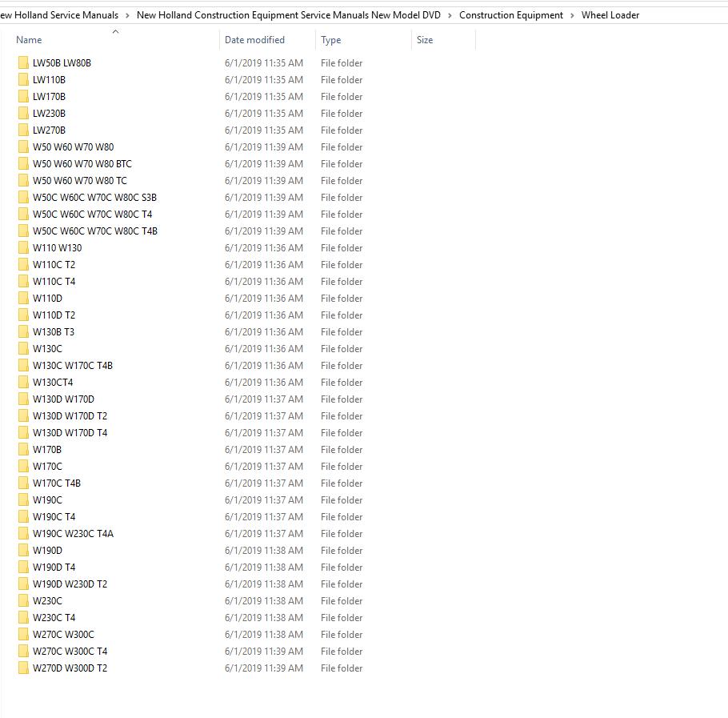
Task: Expand breadcrumb chevron after New Model DVD
Action: (x=450, y=15)
